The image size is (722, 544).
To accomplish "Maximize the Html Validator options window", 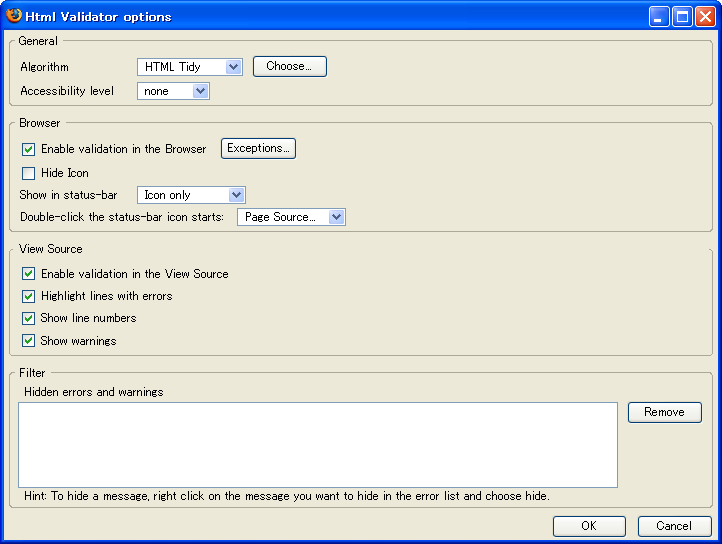I will click(682, 17).
